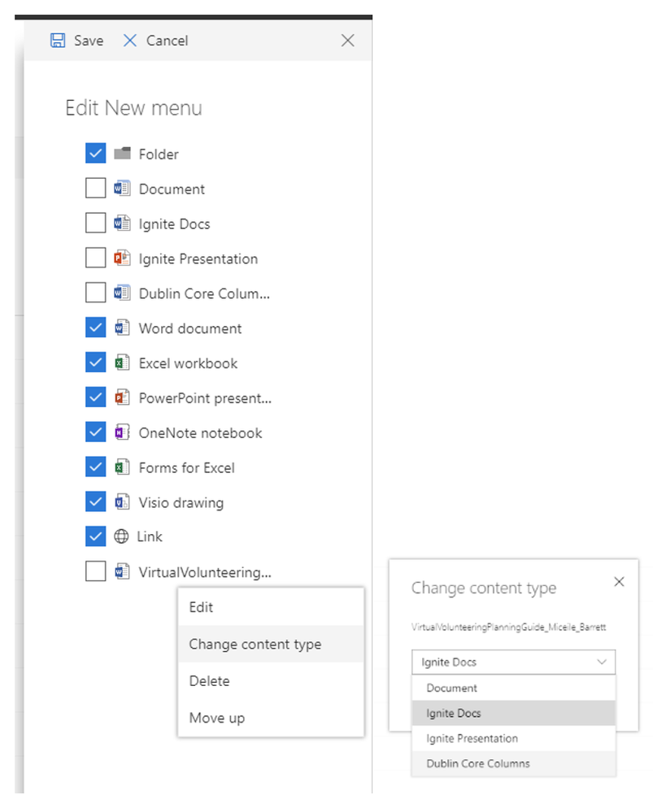653x812 pixels.
Task: Close the Change content type dialog
Action: click(x=619, y=582)
